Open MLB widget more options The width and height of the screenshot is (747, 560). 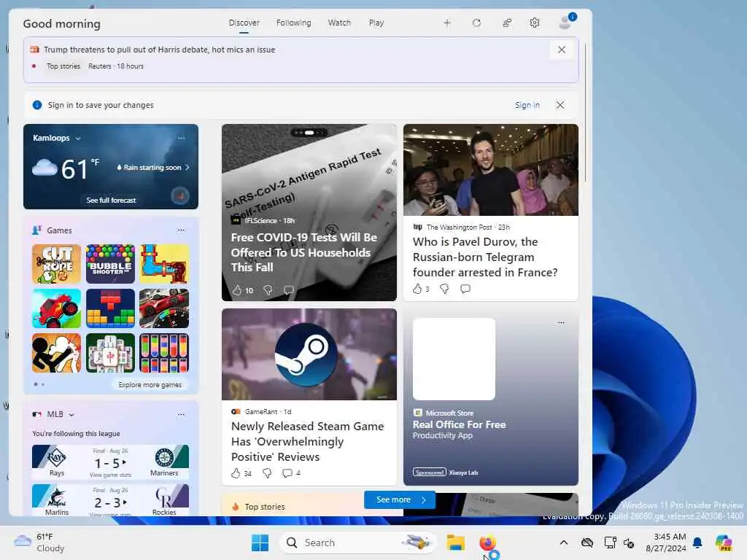(x=181, y=415)
